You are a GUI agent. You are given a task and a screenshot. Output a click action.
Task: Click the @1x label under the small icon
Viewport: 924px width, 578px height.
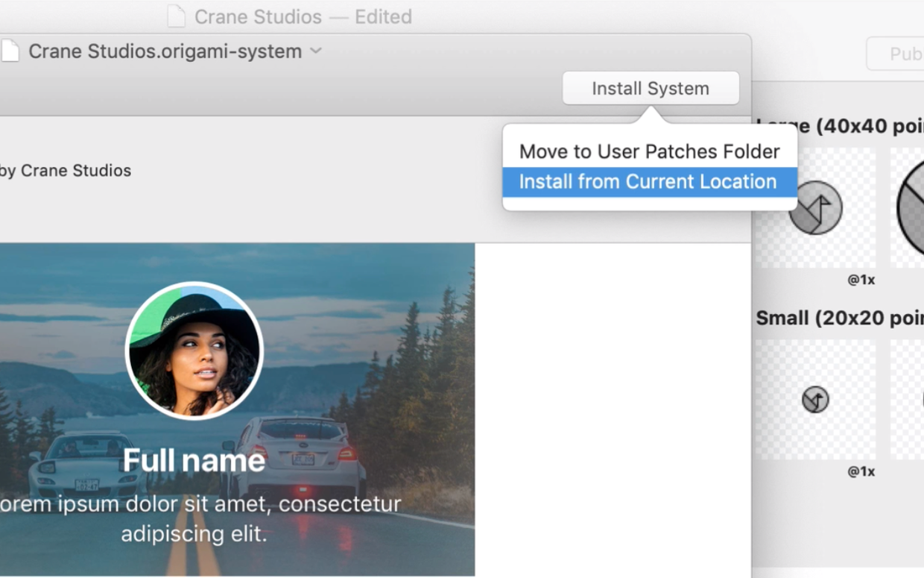pos(861,471)
